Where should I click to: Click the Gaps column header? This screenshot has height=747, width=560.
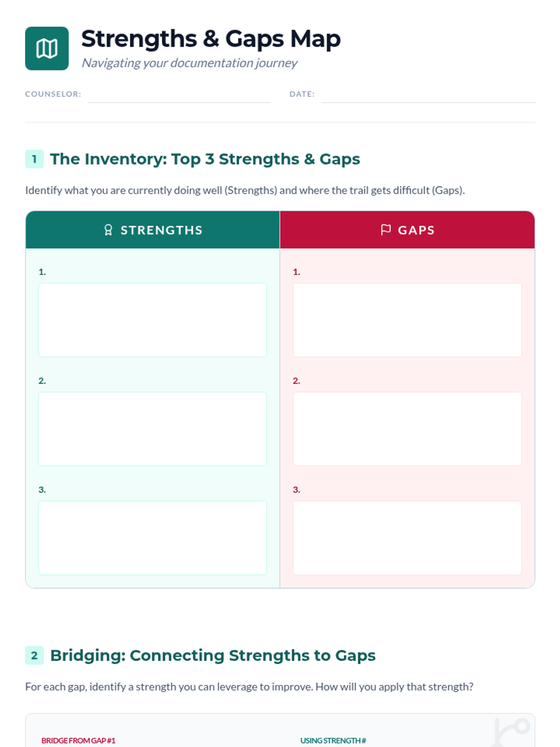[x=416, y=230]
